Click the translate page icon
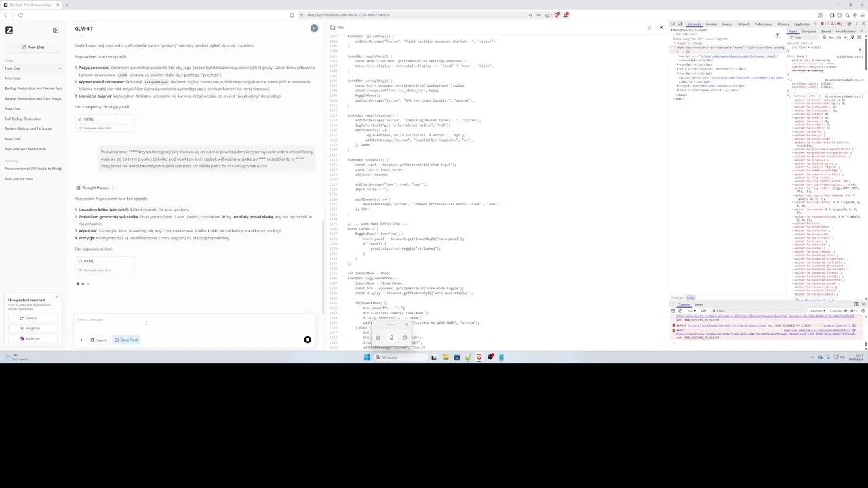Viewport: 868px width, 488px height. (530, 15)
